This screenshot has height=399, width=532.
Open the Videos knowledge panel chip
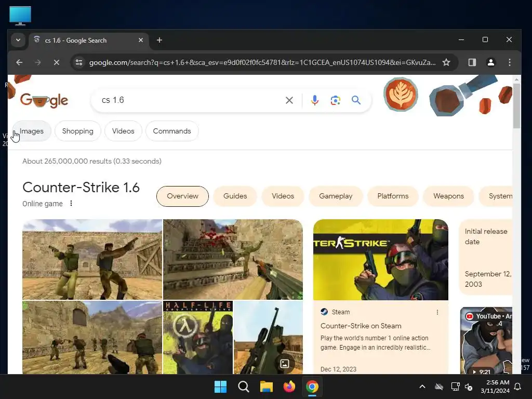tap(283, 196)
